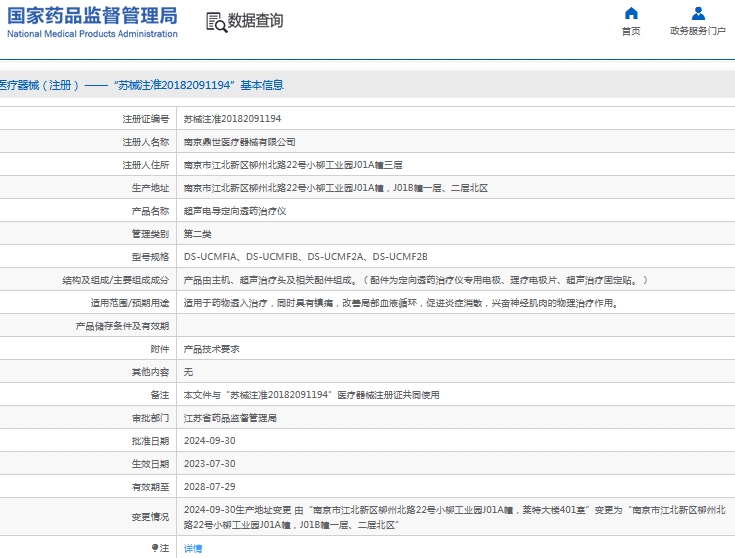Viewport: 735px width, 558px height.
Task: Select approval date 2024-09-30
Action: tap(210, 441)
